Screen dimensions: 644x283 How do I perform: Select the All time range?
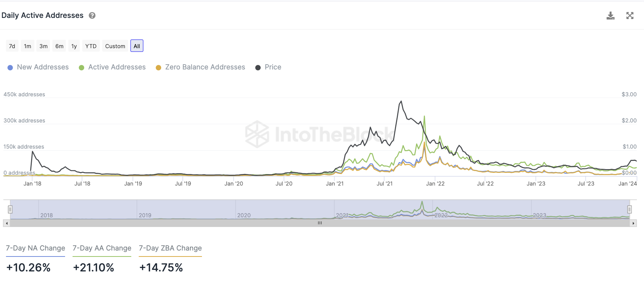[x=137, y=46]
